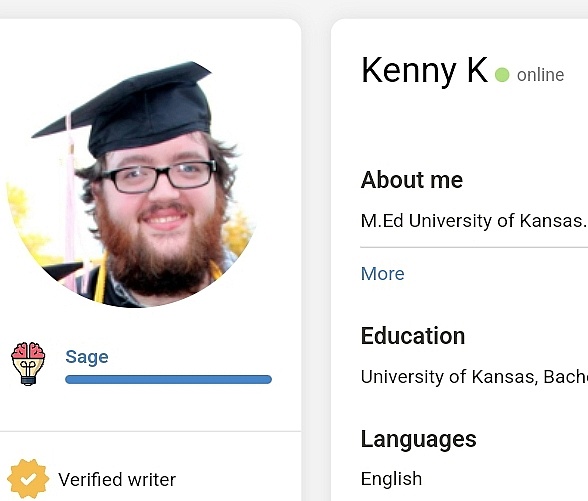Click the gold verified checkmark badge

[28, 479]
